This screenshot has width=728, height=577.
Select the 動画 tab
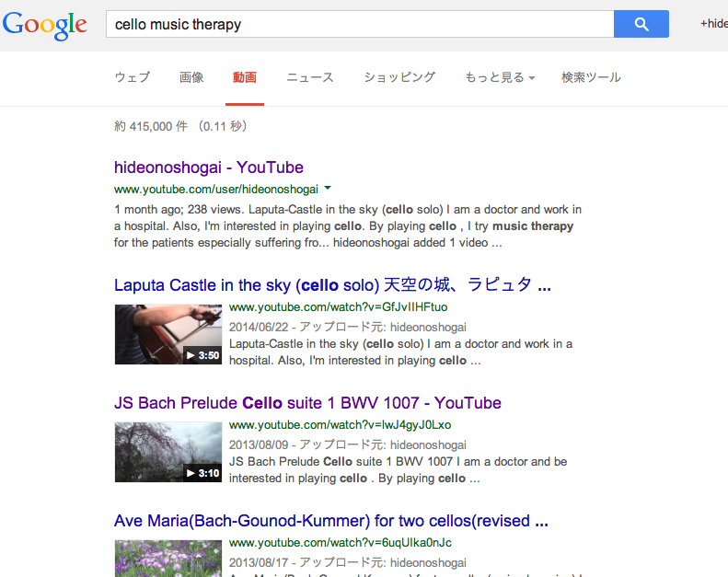coord(245,77)
